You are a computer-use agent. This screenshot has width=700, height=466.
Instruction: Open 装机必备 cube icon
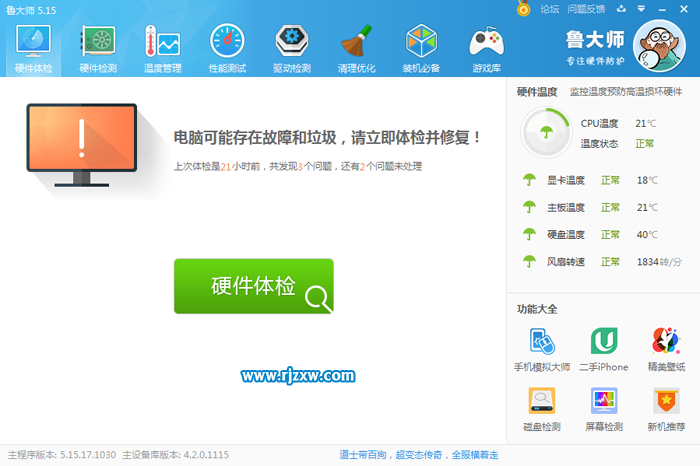pyautogui.click(x=421, y=41)
